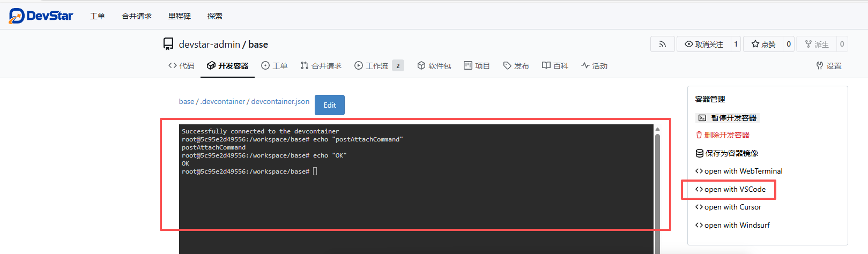The image size is (868, 254).
Task: Open the 代码 code tab
Action: pyautogui.click(x=181, y=65)
